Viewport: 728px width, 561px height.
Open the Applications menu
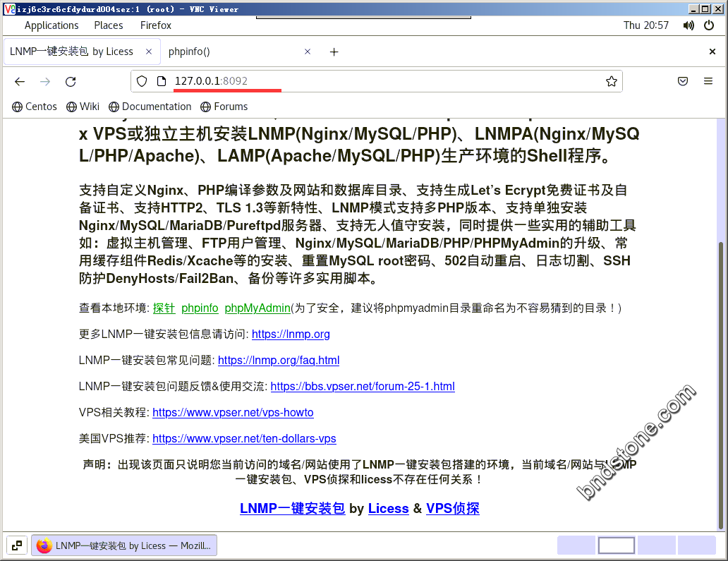51,25
